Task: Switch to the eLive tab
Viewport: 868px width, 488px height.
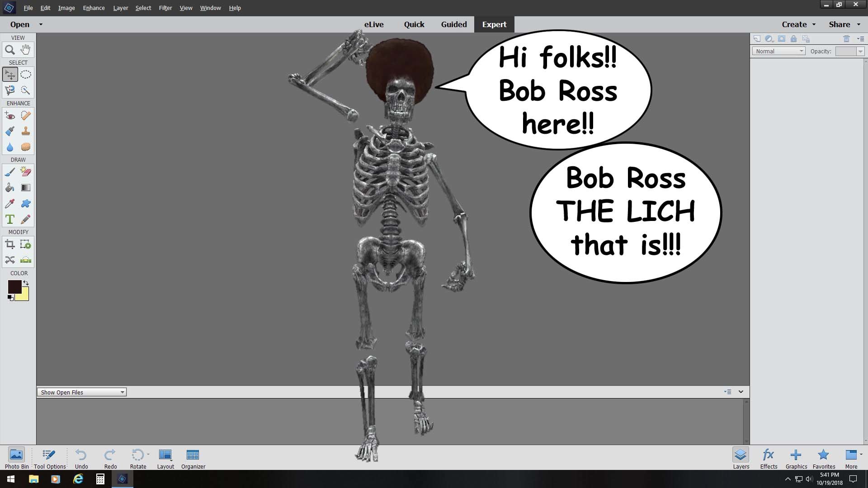Action: (x=374, y=24)
